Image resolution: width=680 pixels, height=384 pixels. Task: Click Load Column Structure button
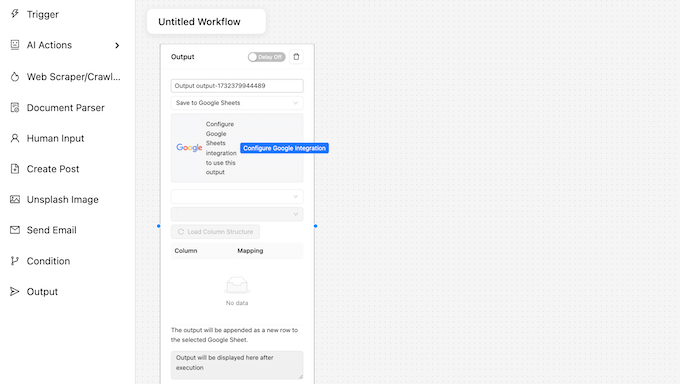coord(215,232)
